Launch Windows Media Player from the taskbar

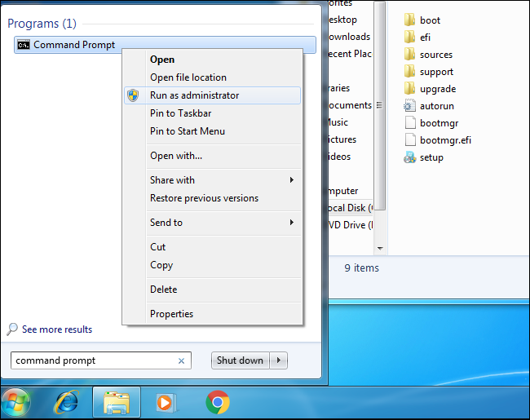pos(165,403)
